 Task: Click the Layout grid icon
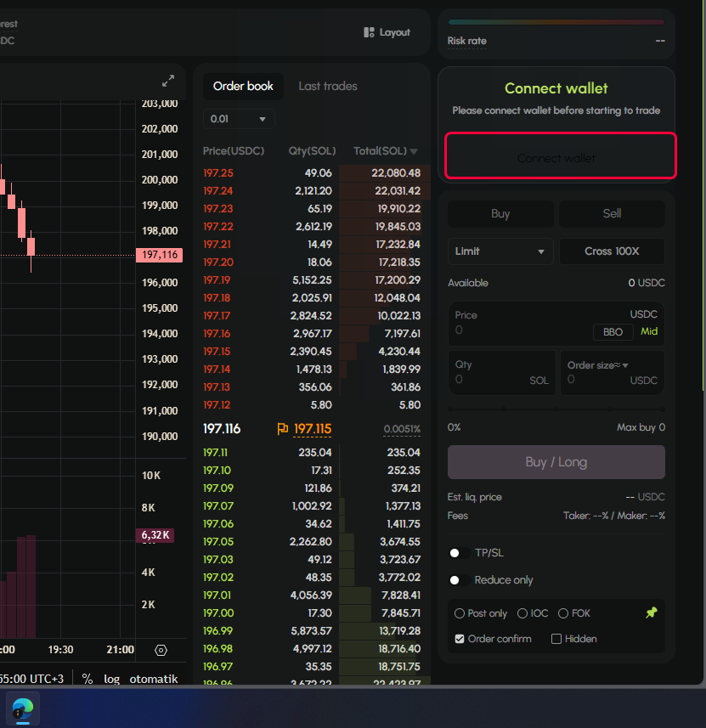369,32
